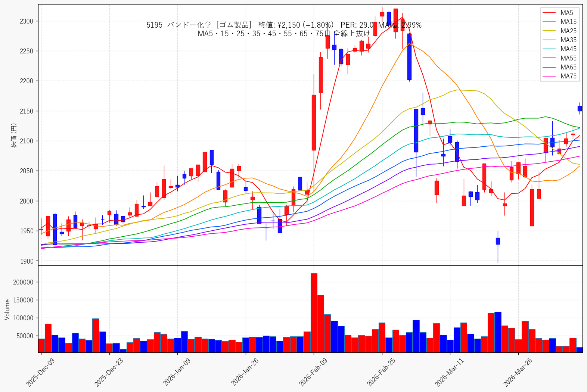The width and height of the screenshot is (587, 392).
Task: Select the 2025-Dec-09 date axis label
Action: 40,372
